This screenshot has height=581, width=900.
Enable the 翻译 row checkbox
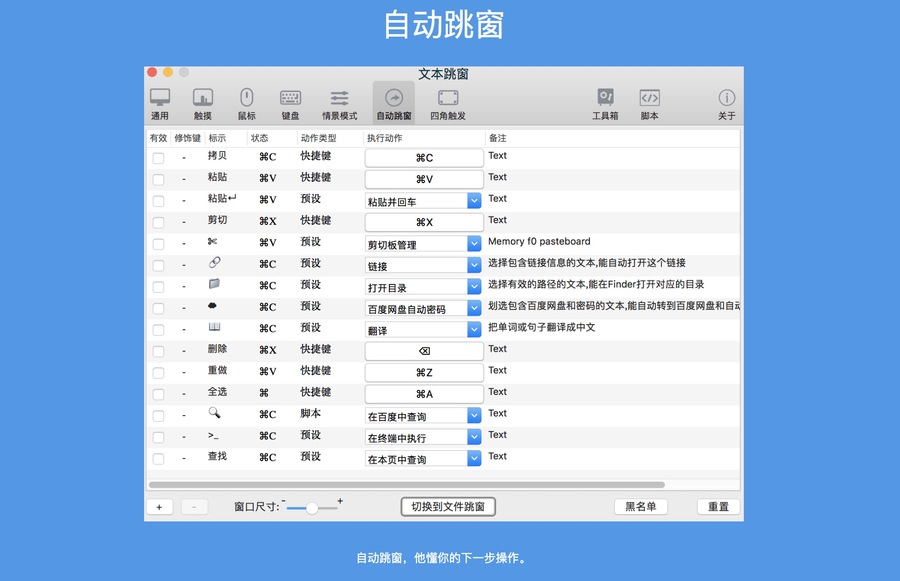coord(158,330)
